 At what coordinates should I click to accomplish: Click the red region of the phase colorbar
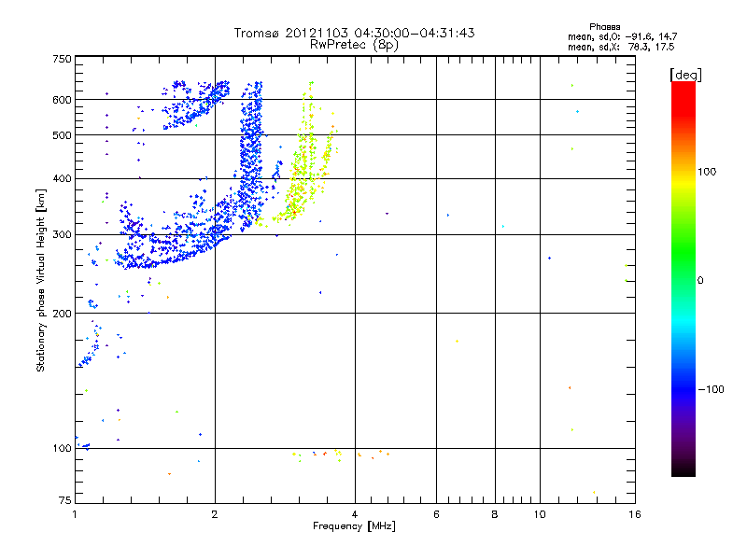click(x=684, y=98)
